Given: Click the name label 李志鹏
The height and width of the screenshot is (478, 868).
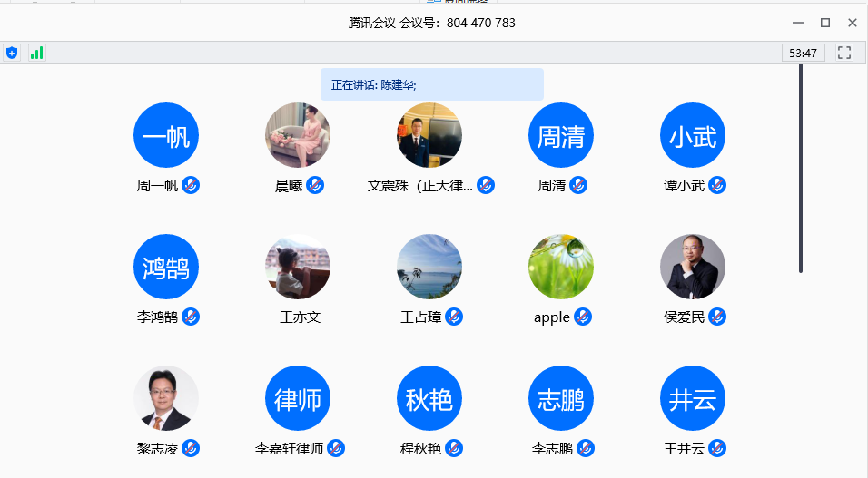Looking at the screenshot, I should (552, 449).
